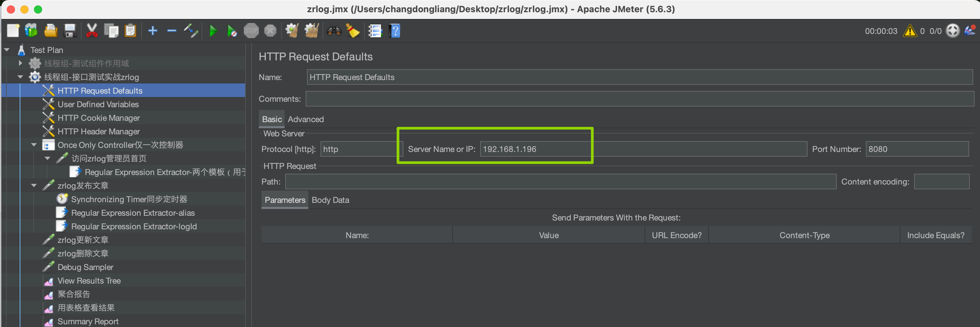Click the Paste clipboard icon

coord(130,31)
